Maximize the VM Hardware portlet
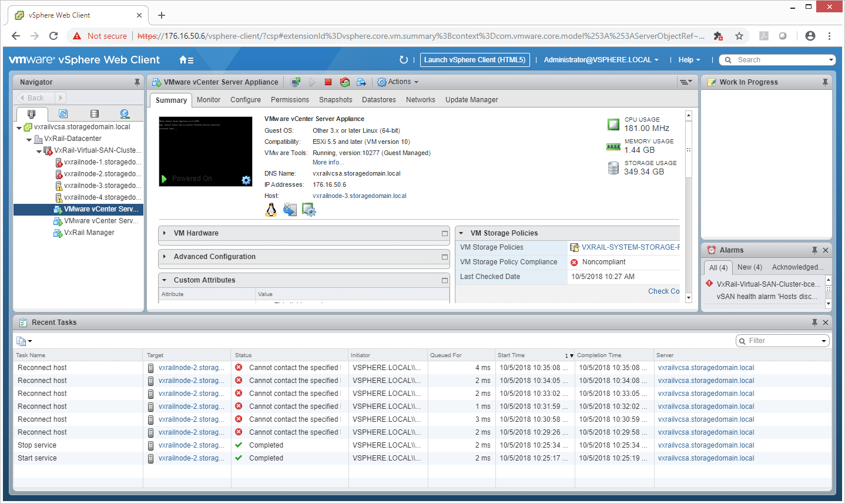This screenshot has height=504, width=845. 445,233
